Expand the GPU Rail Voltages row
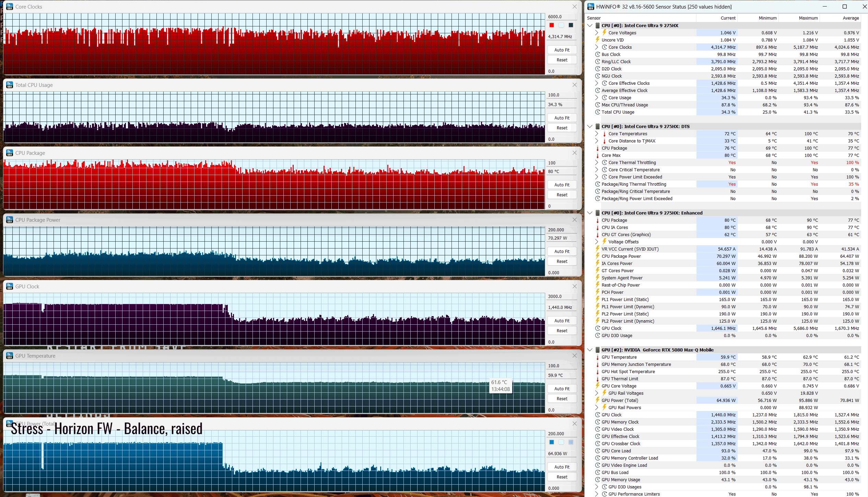868x497 pixels. (597, 393)
